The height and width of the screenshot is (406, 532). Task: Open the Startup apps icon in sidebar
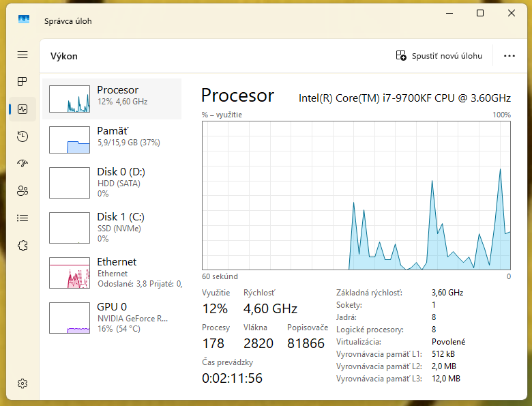23,164
